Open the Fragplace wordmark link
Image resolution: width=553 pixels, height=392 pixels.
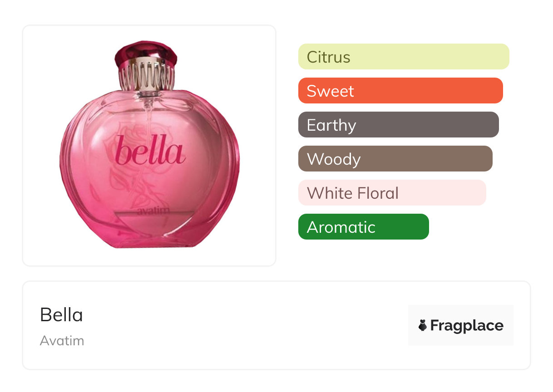click(467, 325)
